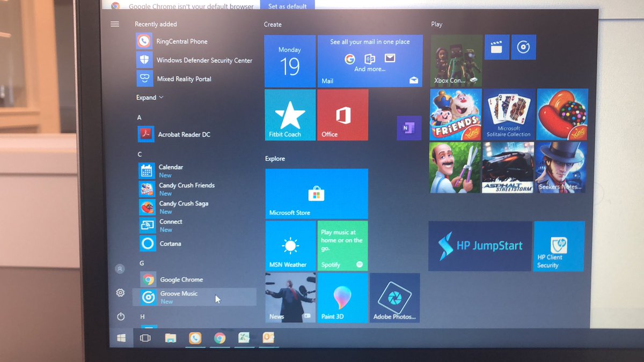Collapse the C section in app list

139,154
